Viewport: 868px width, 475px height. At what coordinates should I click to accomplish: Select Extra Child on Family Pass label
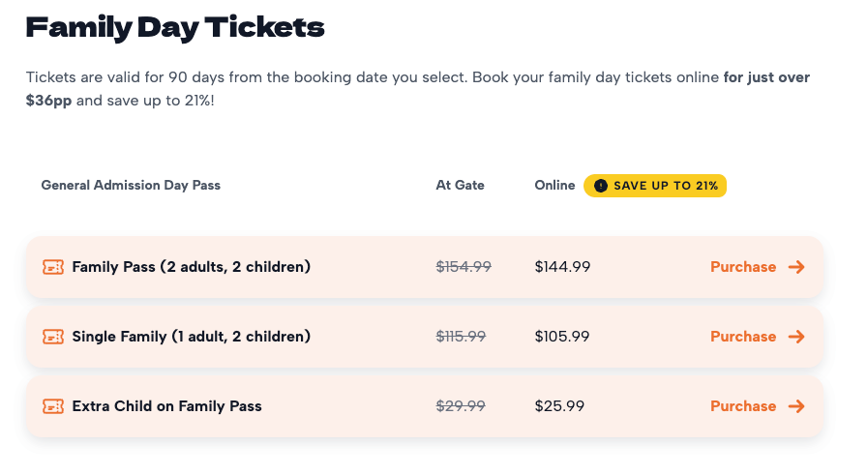point(166,406)
